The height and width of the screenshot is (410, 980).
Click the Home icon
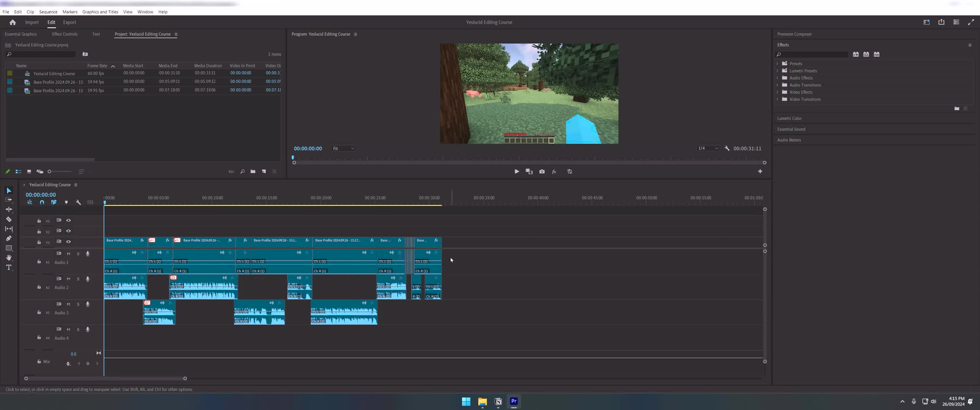pyautogui.click(x=13, y=22)
